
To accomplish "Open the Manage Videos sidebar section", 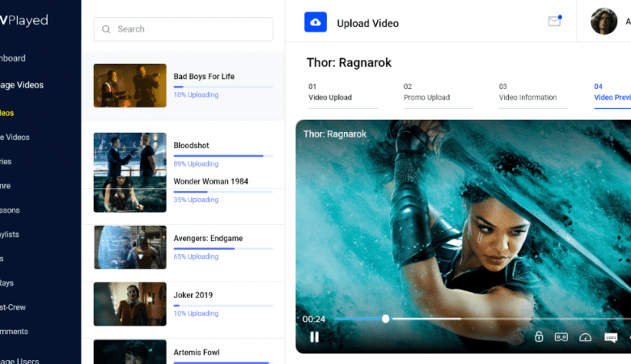I will coord(22,85).
